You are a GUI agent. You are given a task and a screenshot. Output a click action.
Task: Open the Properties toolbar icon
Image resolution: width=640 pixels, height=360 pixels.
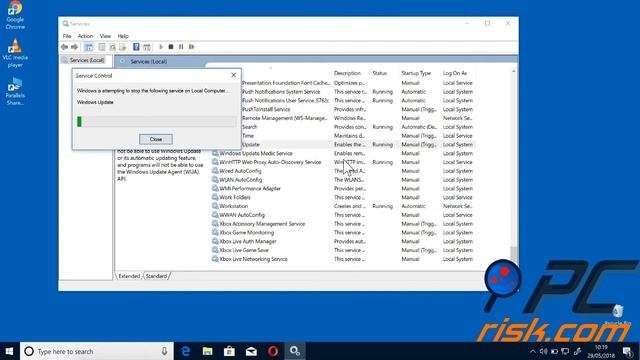click(102, 47)
